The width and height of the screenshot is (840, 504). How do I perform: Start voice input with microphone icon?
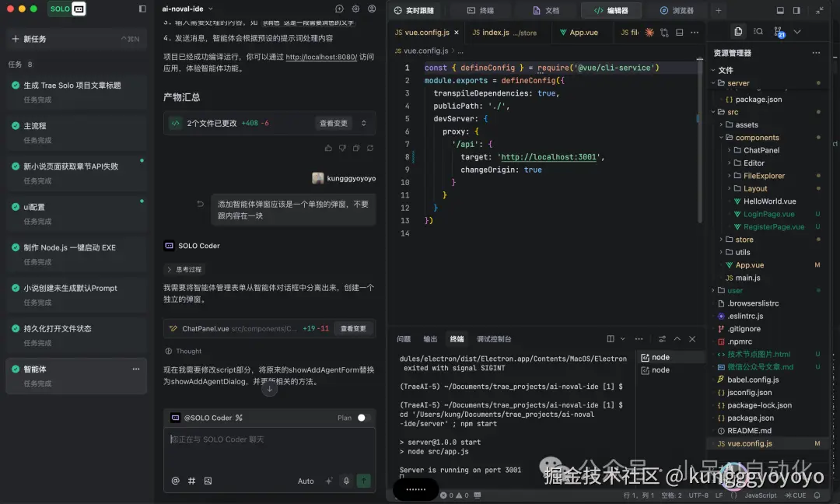(346, 481)
